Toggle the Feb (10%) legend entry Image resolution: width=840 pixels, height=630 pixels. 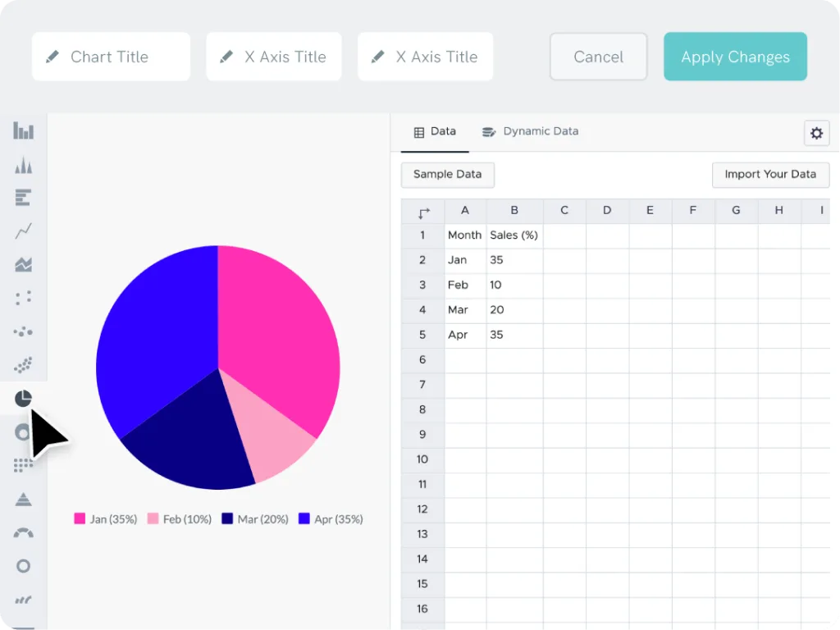tap(180, 519)
